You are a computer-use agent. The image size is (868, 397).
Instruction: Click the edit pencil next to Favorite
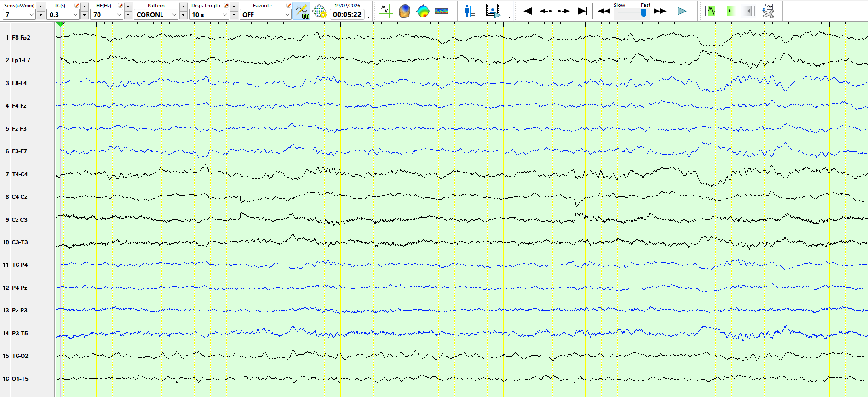289,6
